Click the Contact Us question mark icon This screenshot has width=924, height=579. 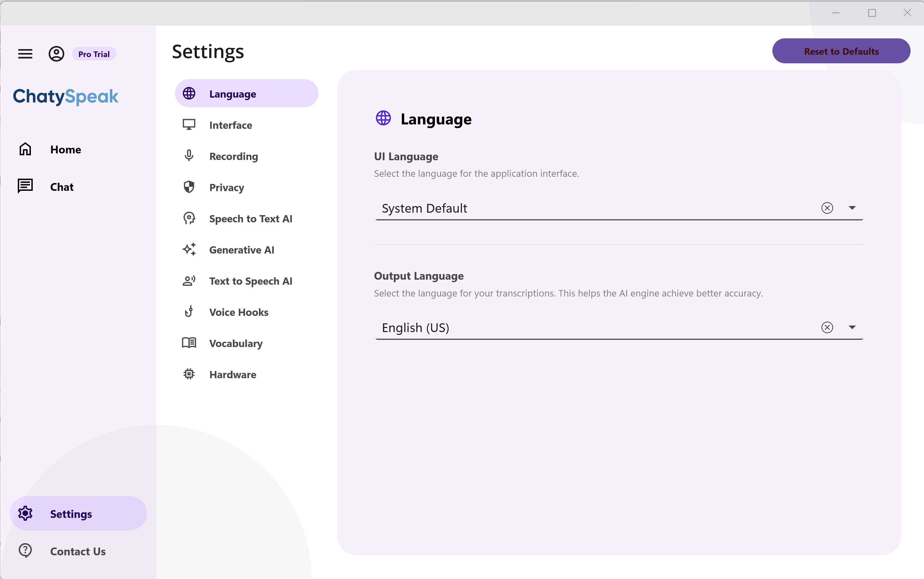(25, 551)
